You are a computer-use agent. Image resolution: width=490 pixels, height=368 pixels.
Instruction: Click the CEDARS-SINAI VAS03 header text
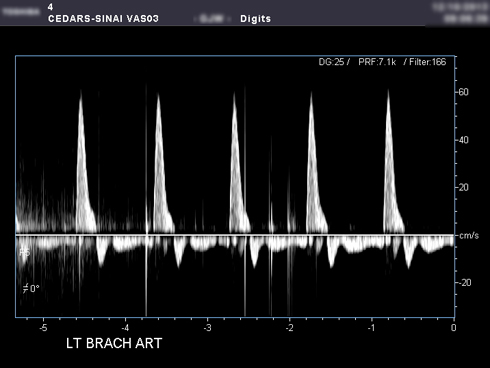[x=103, y=18]
